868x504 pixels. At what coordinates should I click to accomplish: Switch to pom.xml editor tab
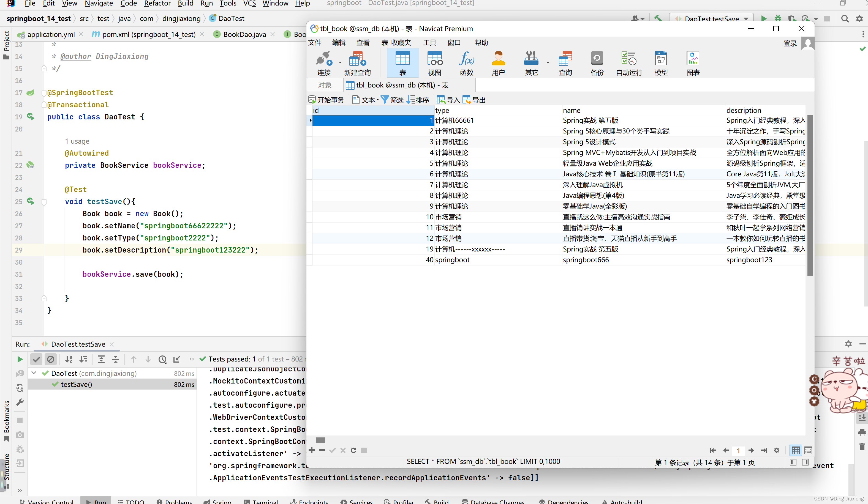tap(148, 34)
